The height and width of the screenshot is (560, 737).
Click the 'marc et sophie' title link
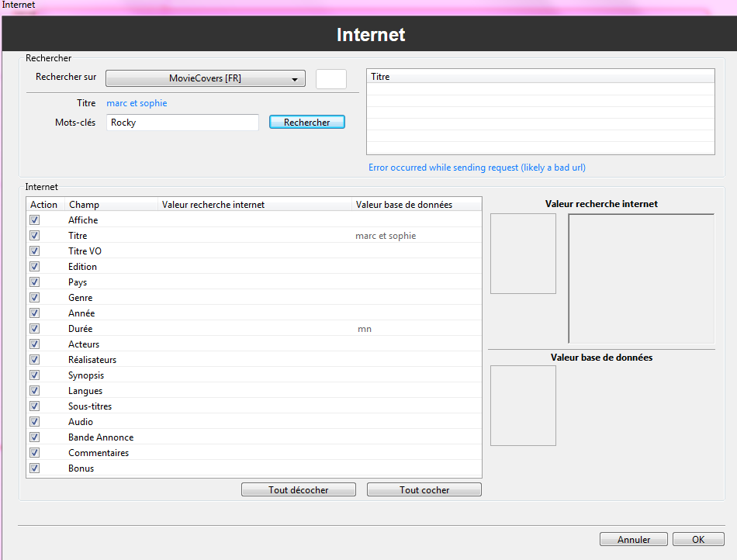point(137,103)
